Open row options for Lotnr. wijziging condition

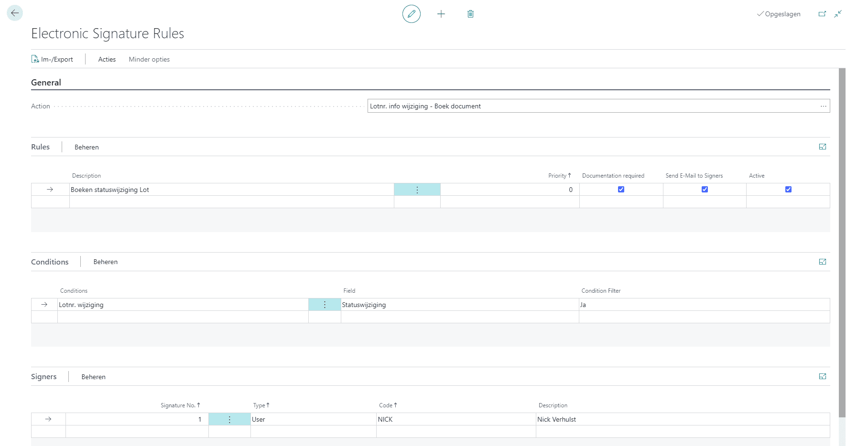[325, 305]
